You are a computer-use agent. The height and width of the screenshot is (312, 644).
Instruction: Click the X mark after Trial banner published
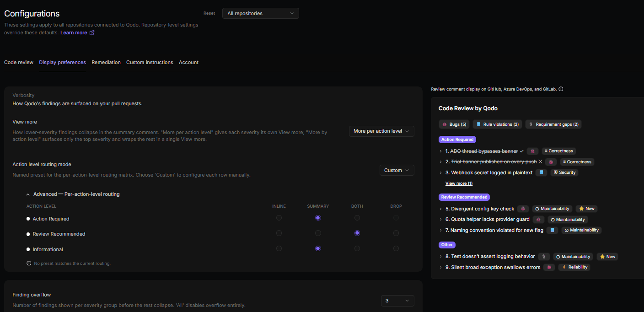(540, 162)
